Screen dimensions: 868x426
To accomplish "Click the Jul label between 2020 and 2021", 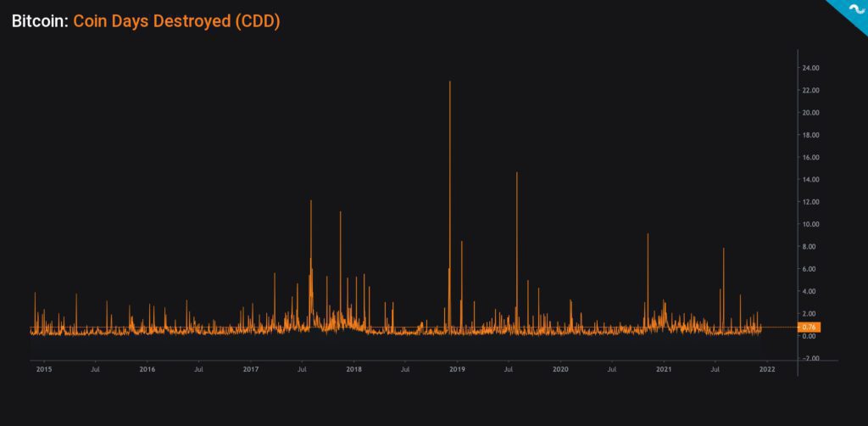I will 612,369.
